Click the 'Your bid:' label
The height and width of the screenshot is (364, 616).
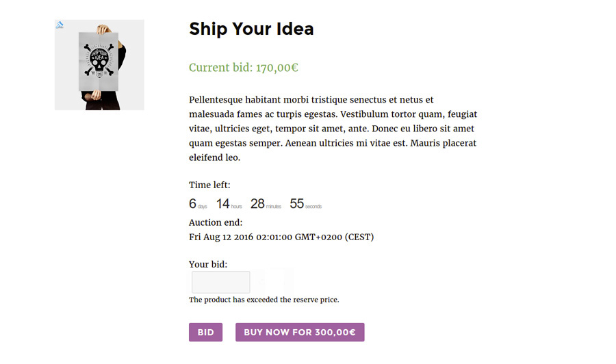click(x=208, y=264)
